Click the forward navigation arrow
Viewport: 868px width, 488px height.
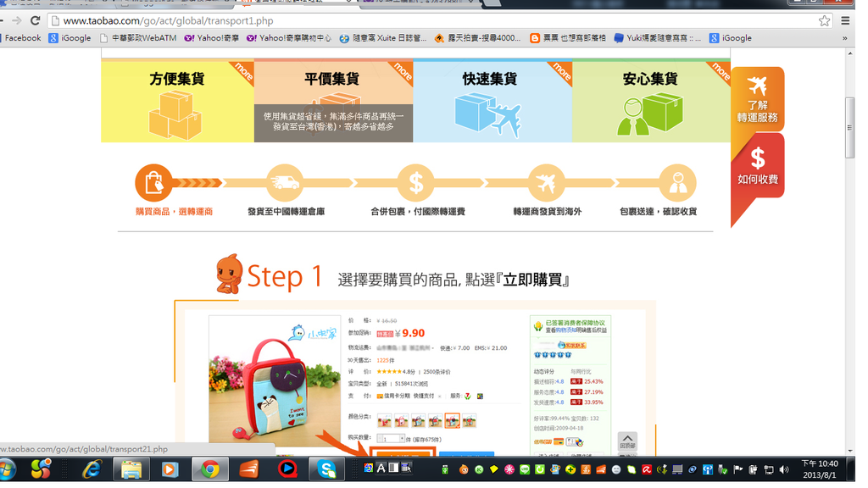coord(17,21)
